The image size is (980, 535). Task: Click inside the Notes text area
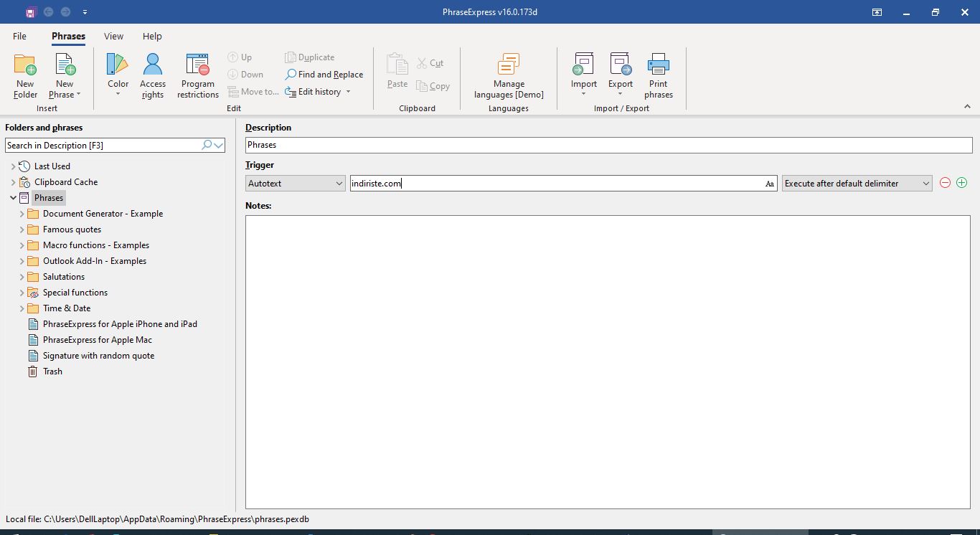(x=608, y=362)
